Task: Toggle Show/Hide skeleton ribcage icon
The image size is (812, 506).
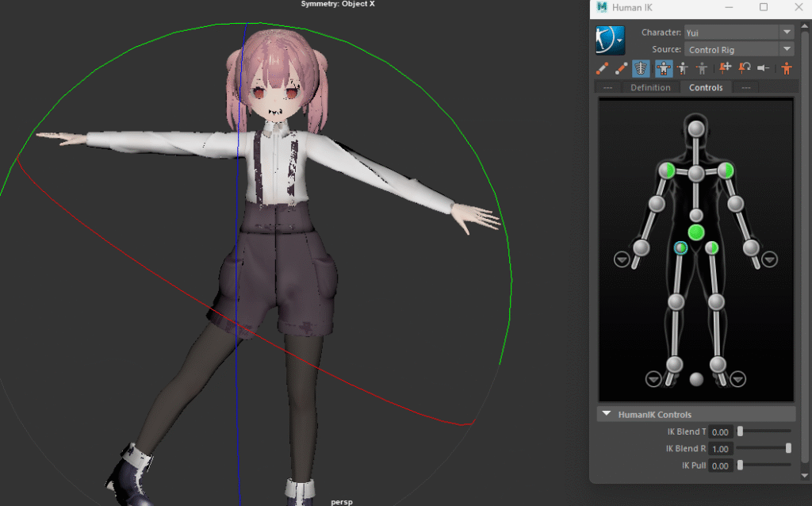Action: pos(641,68)
